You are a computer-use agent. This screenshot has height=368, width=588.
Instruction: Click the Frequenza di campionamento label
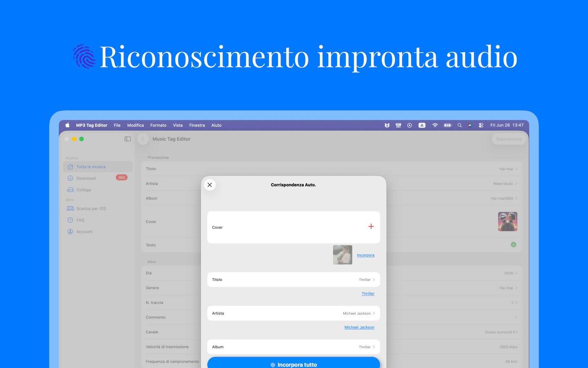[172, 361]
